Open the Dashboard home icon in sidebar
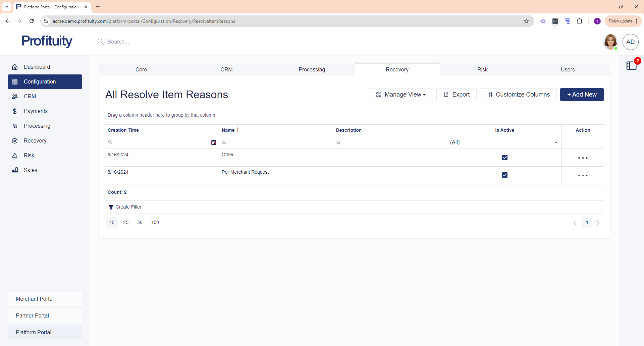Viewport: 644px width, 346px height. point(15,67)
